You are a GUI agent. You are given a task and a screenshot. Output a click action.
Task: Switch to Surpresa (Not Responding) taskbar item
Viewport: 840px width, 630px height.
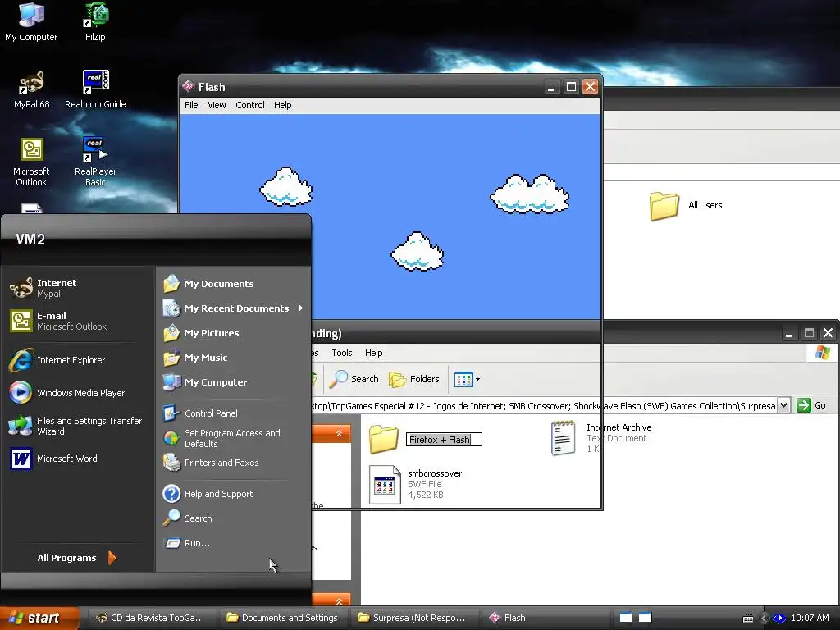(x=413, y=618)
